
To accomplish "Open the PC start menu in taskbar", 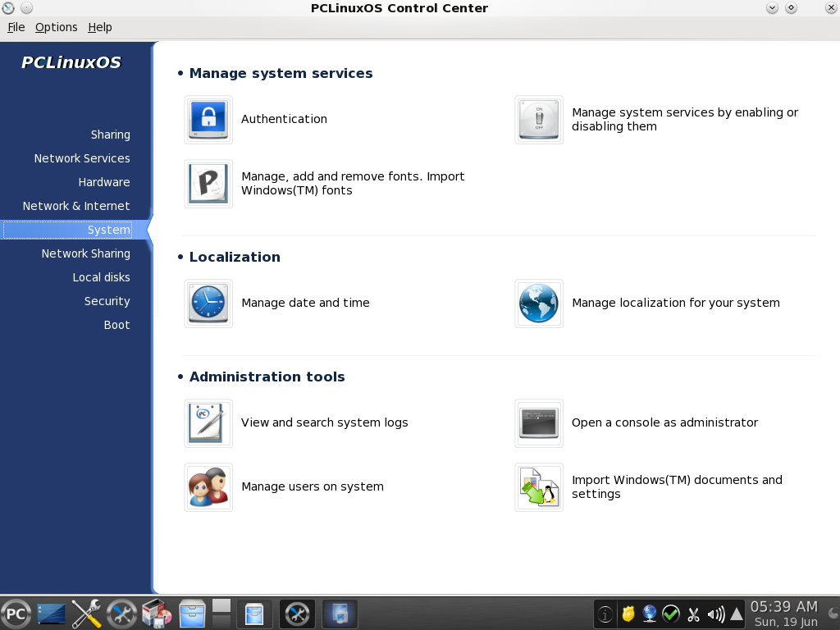I will pyautogui.click(x=16, y=614).
